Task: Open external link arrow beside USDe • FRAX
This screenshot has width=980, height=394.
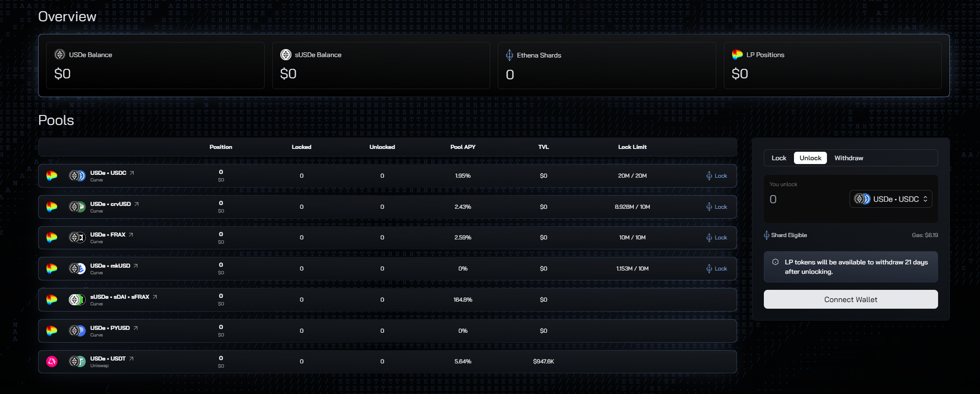Action: point(131,235)
